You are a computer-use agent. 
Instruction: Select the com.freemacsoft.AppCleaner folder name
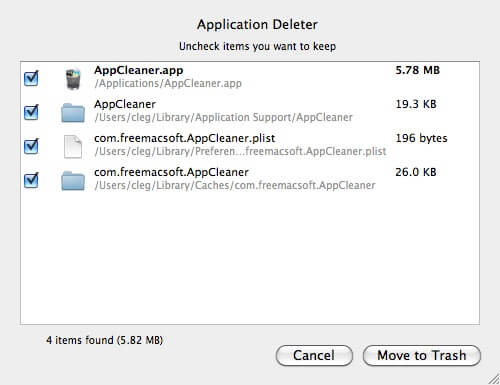click(x=171, y=172)
